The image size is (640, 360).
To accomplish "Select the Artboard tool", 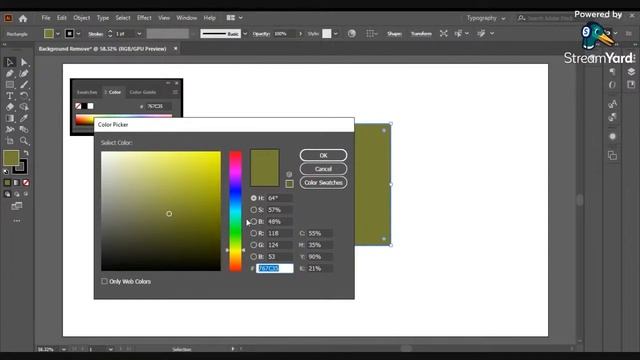I will pos(10,141).
